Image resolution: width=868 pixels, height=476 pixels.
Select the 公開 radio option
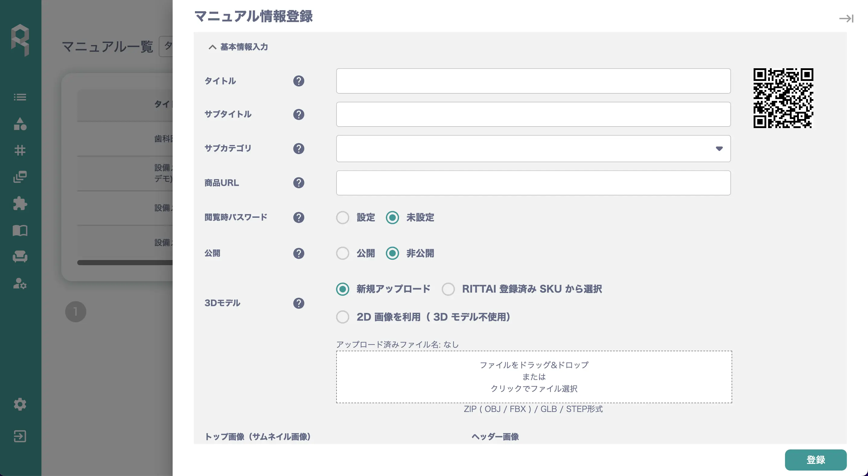tap(343, 253)
